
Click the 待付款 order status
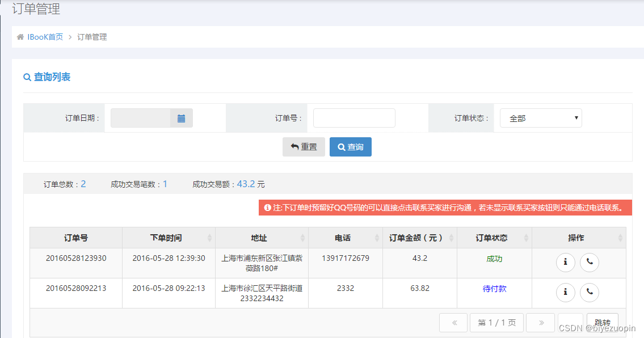(495, 289)
